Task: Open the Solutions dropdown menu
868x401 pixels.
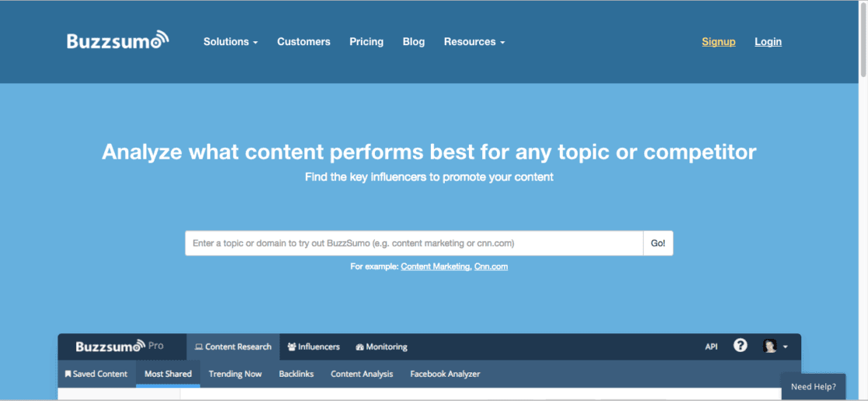Action: click(231, 41)
